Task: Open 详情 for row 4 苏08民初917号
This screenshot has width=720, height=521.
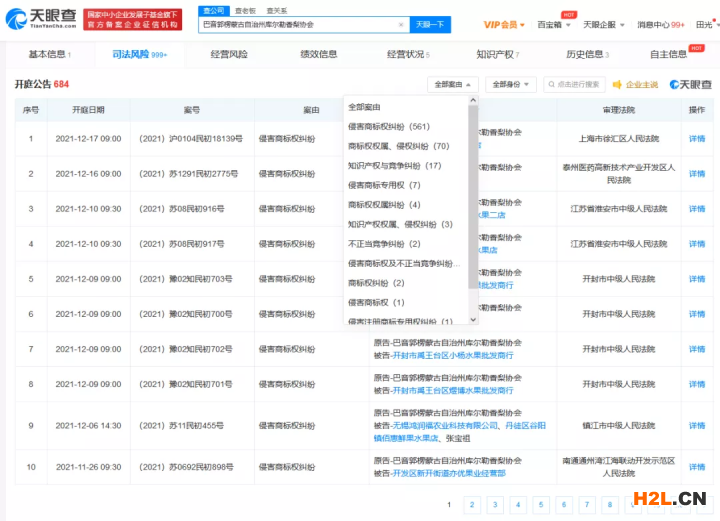Action: 697,244
